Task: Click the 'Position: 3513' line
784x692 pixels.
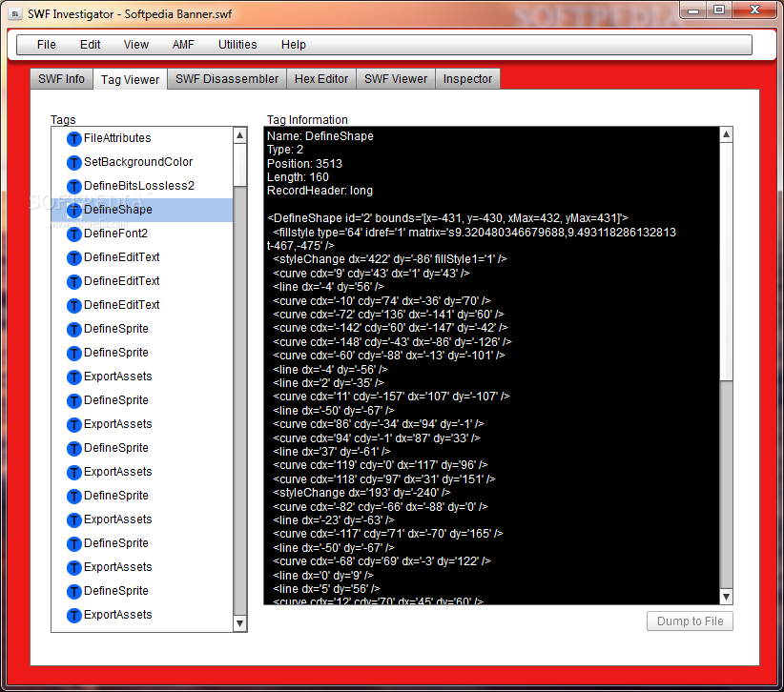Action: (304, 163)
